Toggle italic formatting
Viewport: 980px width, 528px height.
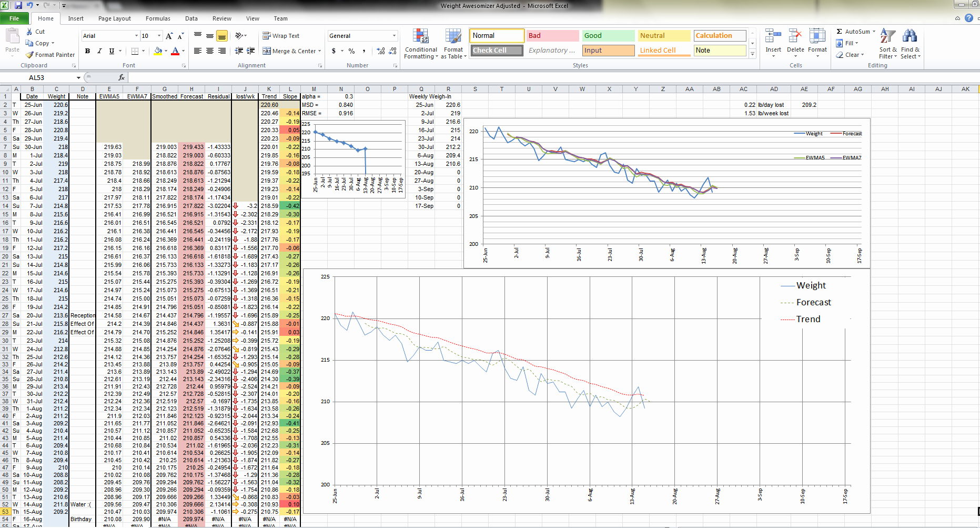(x=99, y=51)
